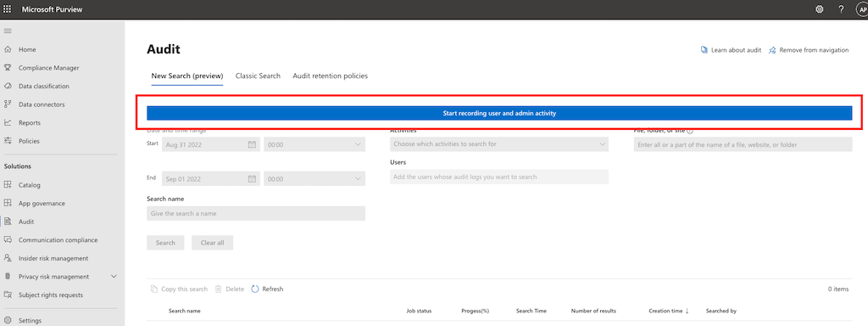Click the Policies sliders icon
868x326 pixels.
(8, 141)
